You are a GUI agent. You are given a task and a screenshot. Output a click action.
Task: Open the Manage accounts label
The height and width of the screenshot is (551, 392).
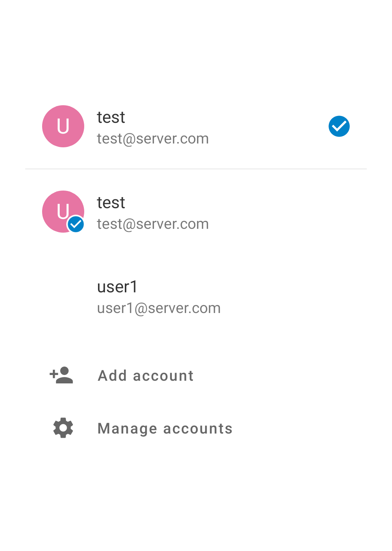pos(165,429)
